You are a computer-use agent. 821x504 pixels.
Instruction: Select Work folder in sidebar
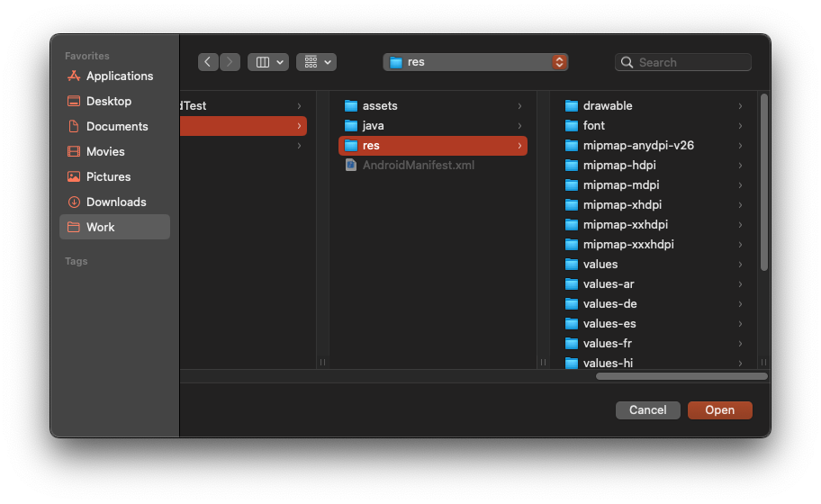pyautogui.click(x=114, y=227)
